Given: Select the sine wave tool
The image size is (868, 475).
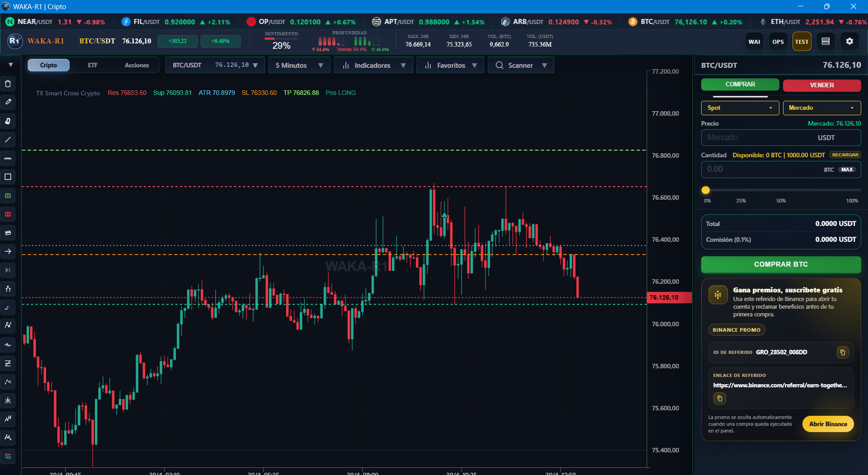Looking at the screenshot, I should pos(8,345).
